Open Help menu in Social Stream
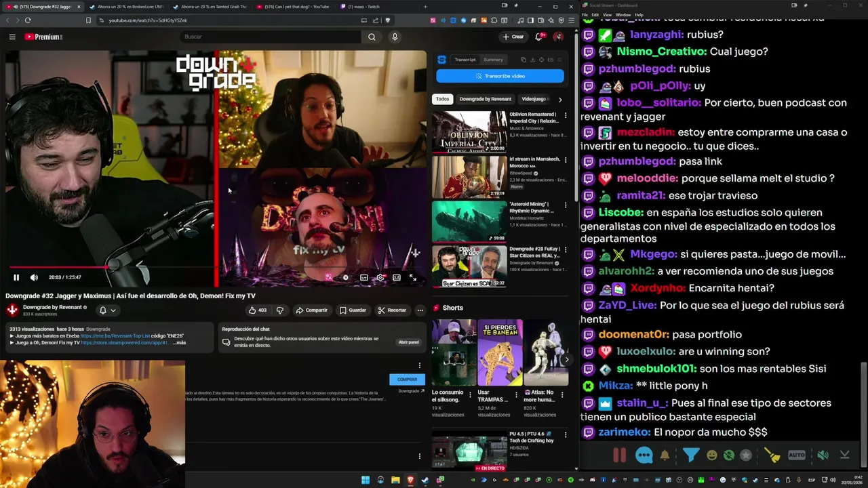Screen dimensions: 868x488 point(639,15)
